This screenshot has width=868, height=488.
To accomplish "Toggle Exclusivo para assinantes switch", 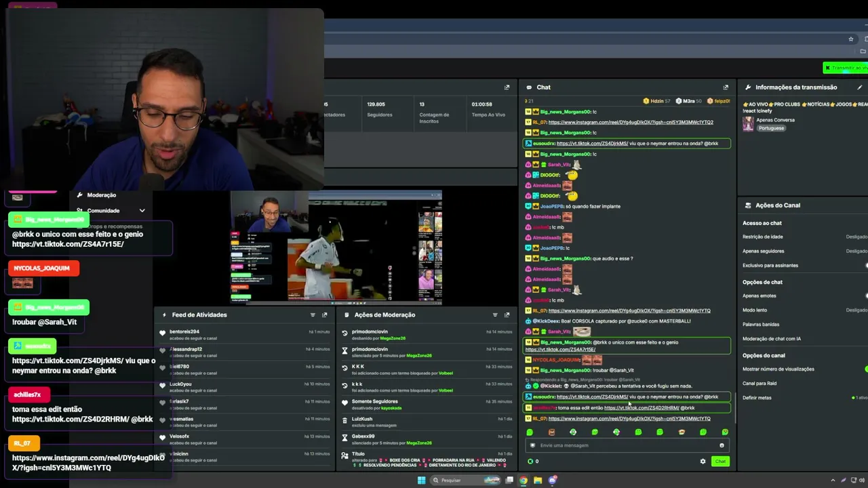I will [x=866, y=266].
